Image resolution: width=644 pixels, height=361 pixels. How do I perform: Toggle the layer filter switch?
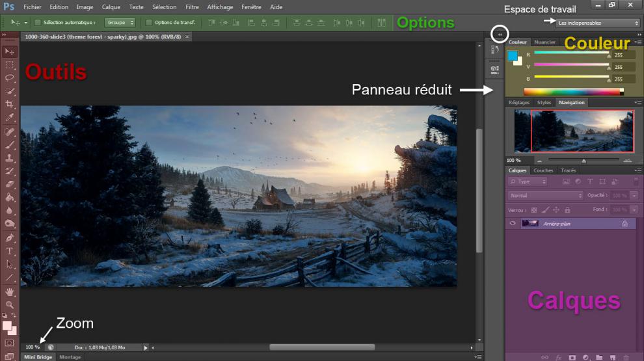point(636,181)
